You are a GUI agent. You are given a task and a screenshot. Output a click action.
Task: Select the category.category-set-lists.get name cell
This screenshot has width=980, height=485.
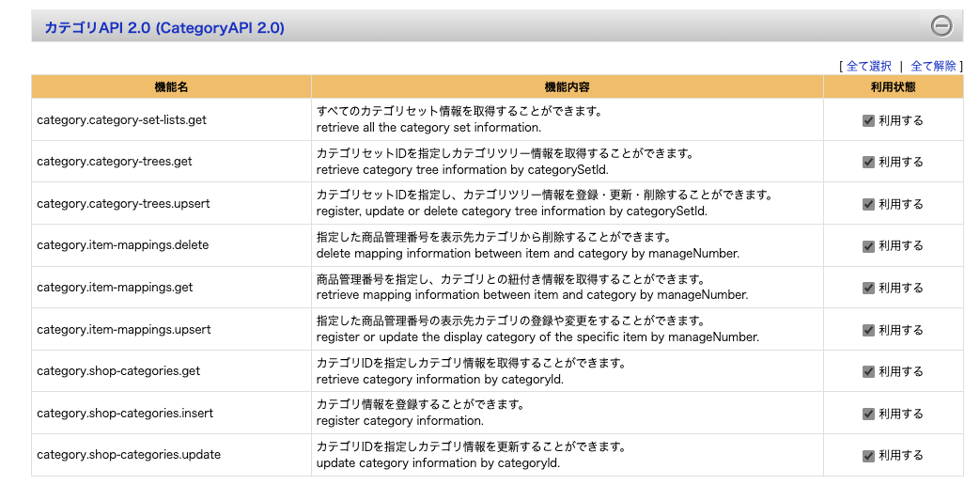pos(171,119)
